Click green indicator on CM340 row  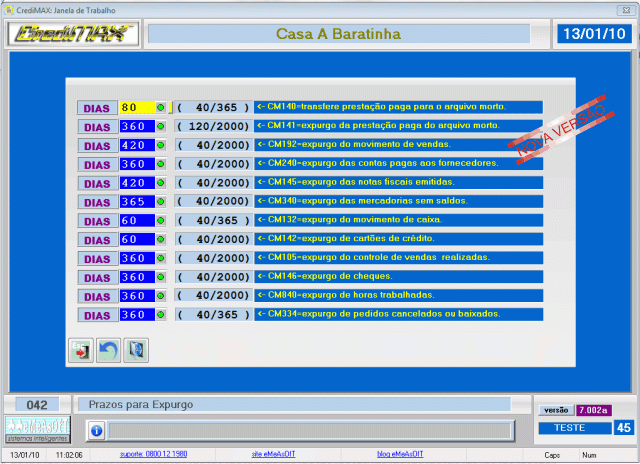point(162,202)
